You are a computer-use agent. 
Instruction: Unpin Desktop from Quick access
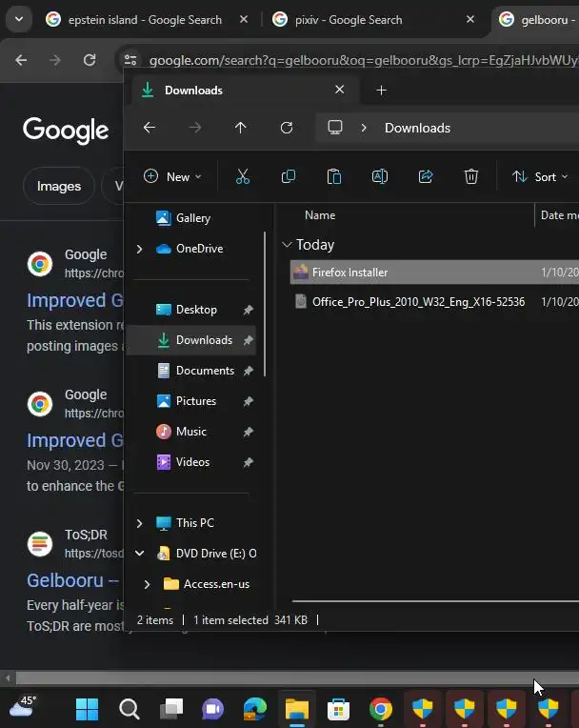point(249,310)
